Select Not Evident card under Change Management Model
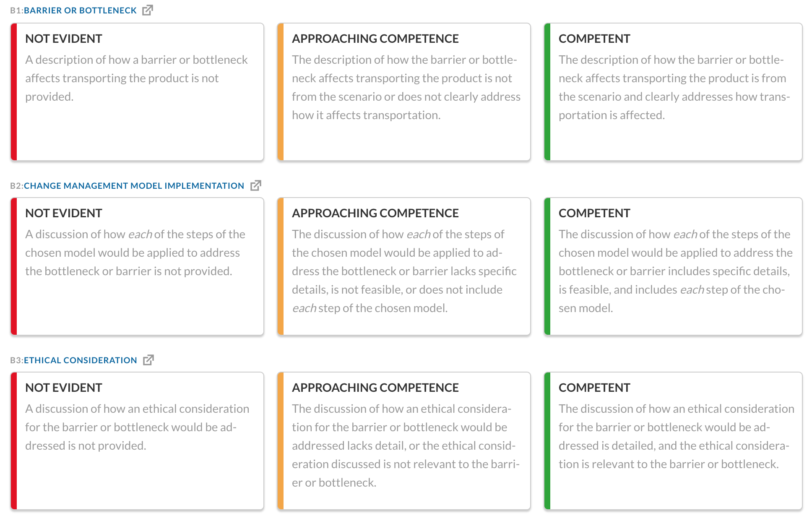Viewport: 812px width, 521px height. coord(137,266)
